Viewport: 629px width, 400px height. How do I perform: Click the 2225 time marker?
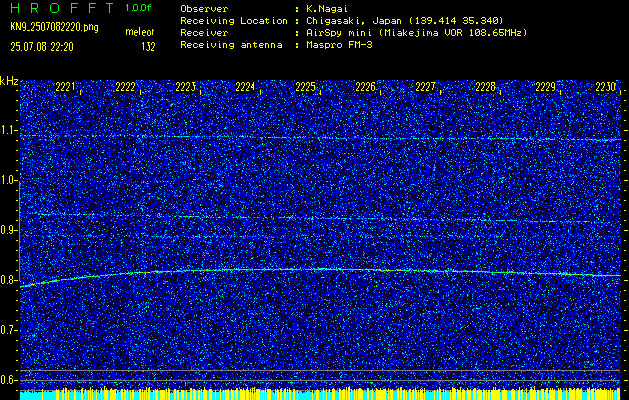(x=305, y=87)
